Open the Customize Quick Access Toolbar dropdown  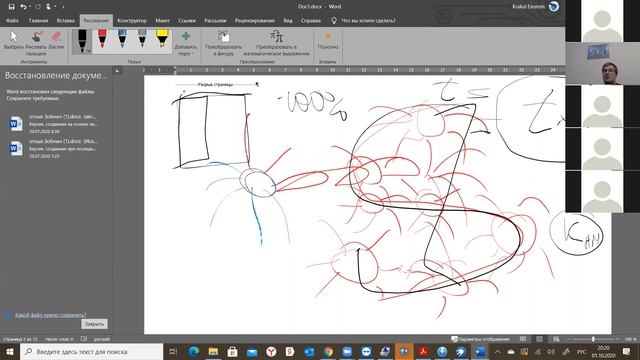tap(63, 7)
